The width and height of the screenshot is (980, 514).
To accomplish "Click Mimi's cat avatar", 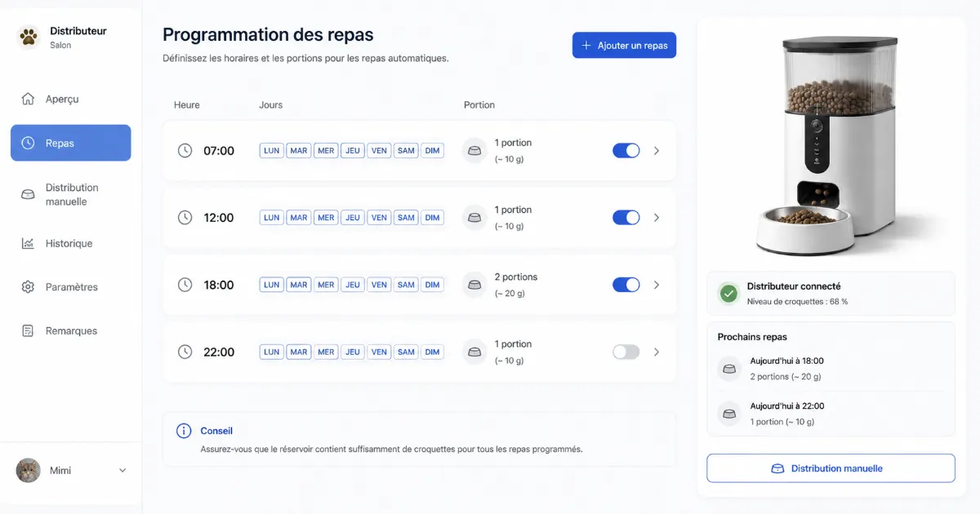I will (x=29, y=470).
